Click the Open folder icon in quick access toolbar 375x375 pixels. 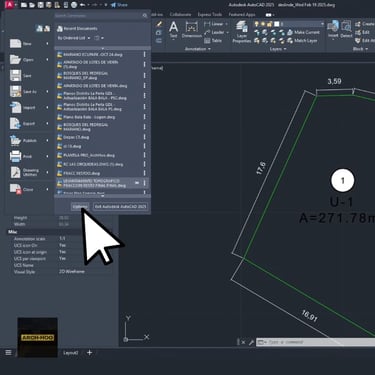pyautogui.click(x=32, y=5)
